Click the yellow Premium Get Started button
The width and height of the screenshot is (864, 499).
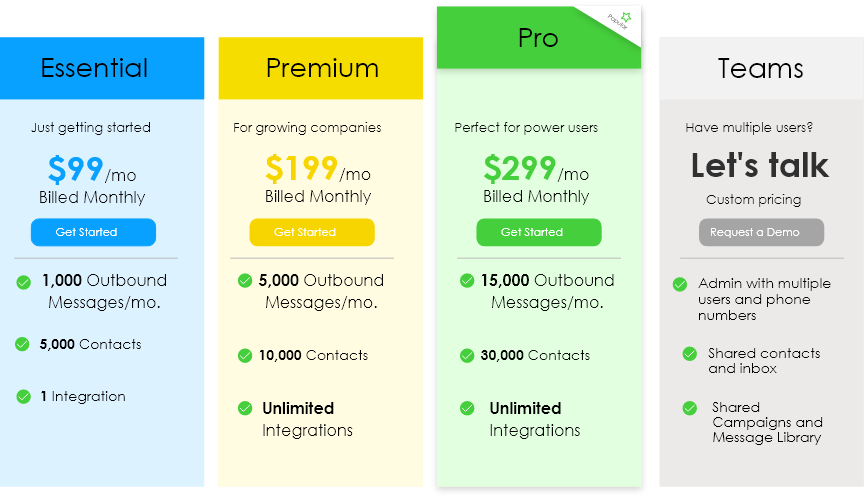[x=312, y=232]
